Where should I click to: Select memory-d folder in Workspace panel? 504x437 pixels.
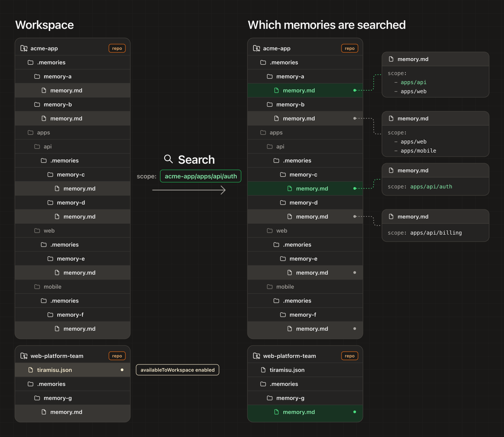[73, 202]
